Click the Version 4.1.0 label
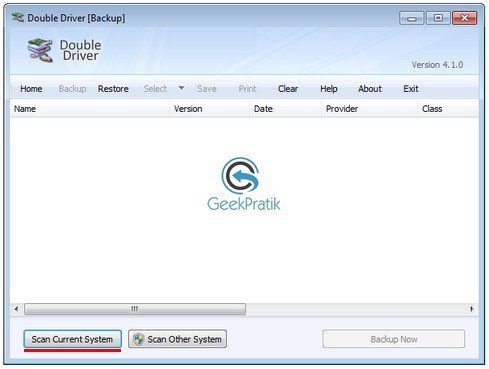Screen dimensions: 489x369 [437, 65]
